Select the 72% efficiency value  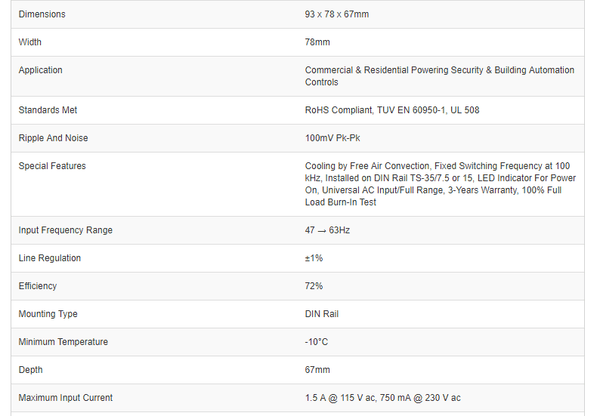pos(314,286)
